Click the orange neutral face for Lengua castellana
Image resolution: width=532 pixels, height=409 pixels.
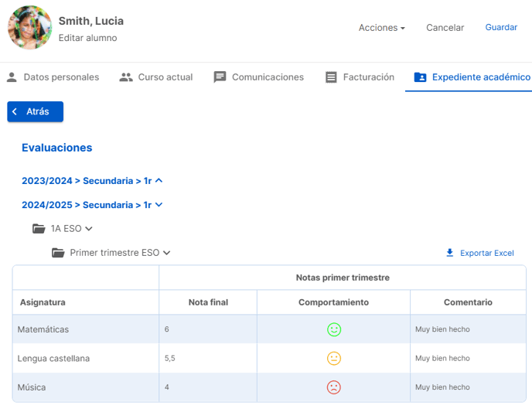pos(334,359)
